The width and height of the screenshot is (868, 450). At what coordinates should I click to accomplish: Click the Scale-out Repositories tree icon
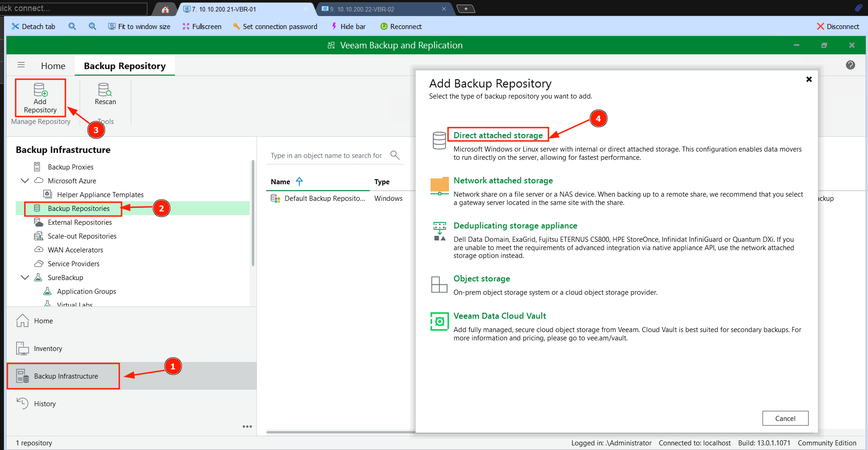point(39,236)
